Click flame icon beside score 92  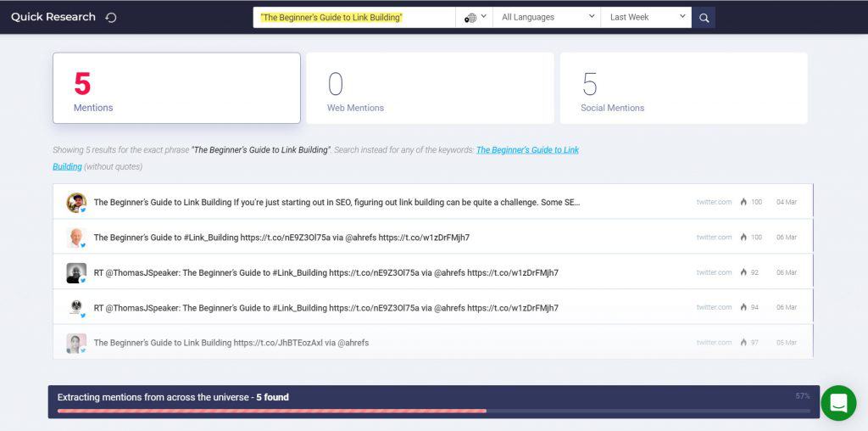(x=743, y=272)
